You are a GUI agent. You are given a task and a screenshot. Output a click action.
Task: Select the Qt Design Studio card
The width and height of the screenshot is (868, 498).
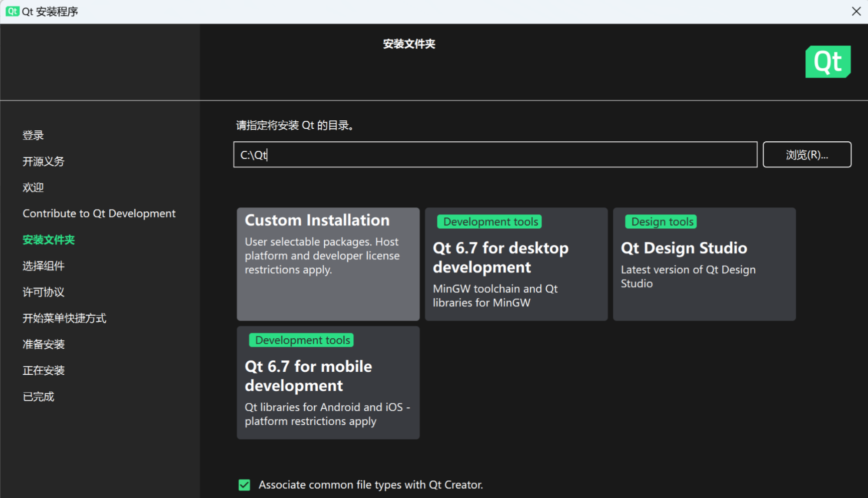tap(704, 264)
